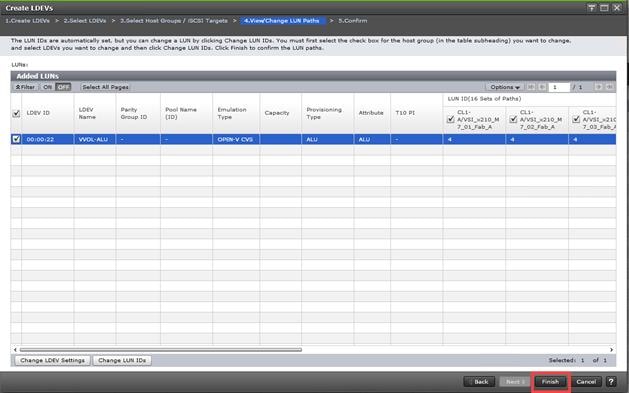Sort by Attribute column header

pyautogui.click(x=372, y=113)
